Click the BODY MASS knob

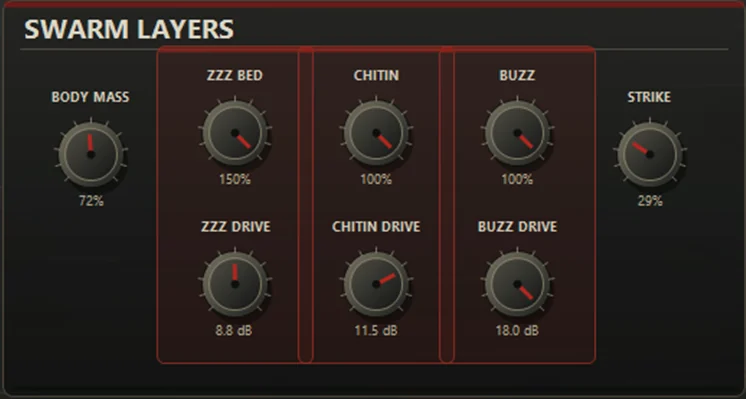[x=91, y=155]
